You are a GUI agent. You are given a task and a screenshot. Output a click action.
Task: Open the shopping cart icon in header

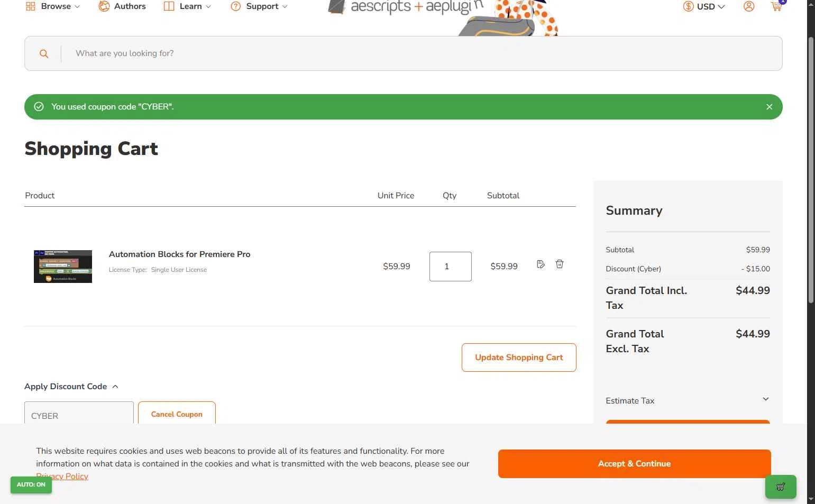tap(776, 6)
